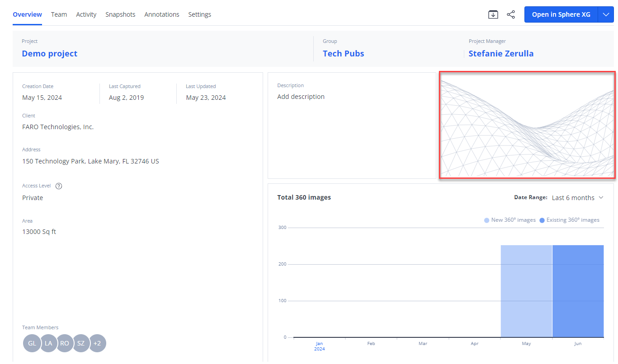Click the Open in Sphere XG button
This screenshot has height=364, width=618.
(561, 14)
